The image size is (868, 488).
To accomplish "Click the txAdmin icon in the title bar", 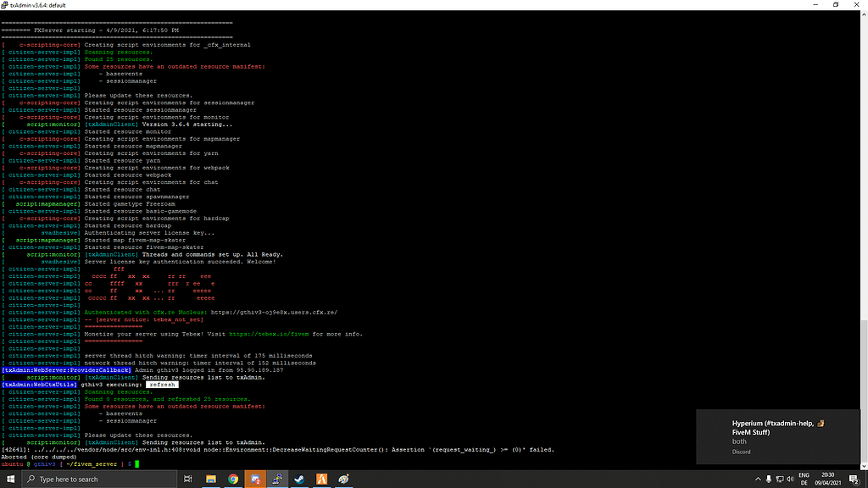I will pyautogui.click(x=7, y=5).
